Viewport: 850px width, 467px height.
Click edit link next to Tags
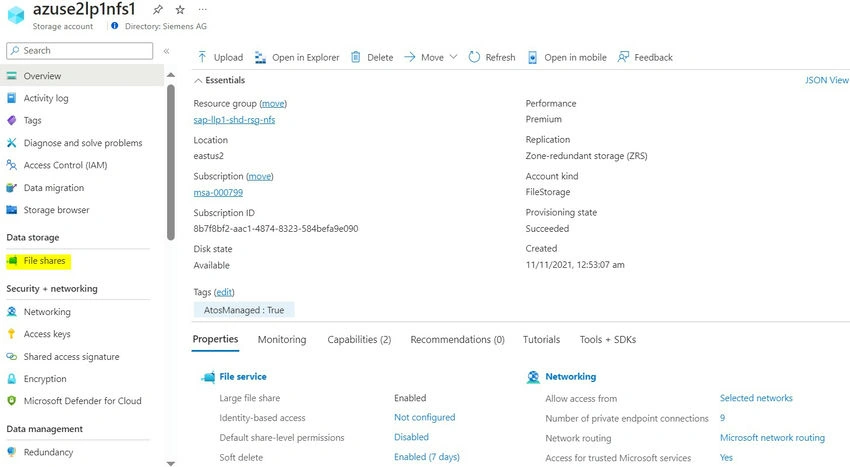coord(224,292)
